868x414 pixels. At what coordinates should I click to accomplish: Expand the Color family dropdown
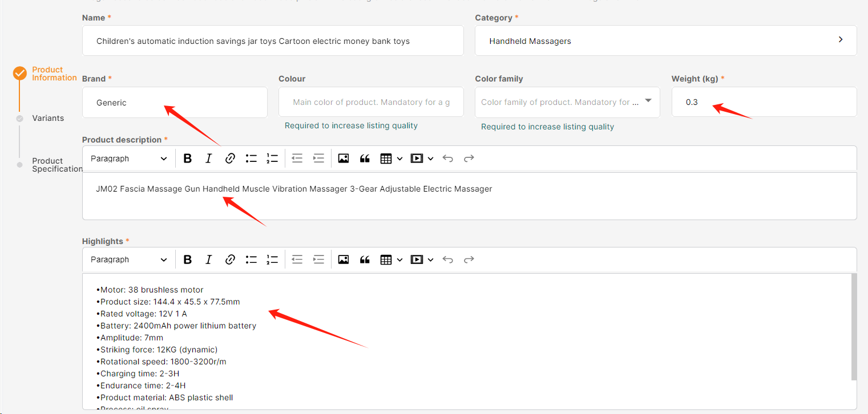click(648, 102)
